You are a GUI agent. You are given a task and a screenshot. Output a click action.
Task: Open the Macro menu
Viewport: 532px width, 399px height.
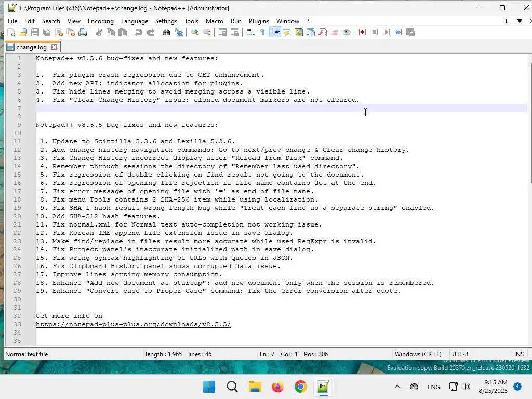tap(215, 21)
